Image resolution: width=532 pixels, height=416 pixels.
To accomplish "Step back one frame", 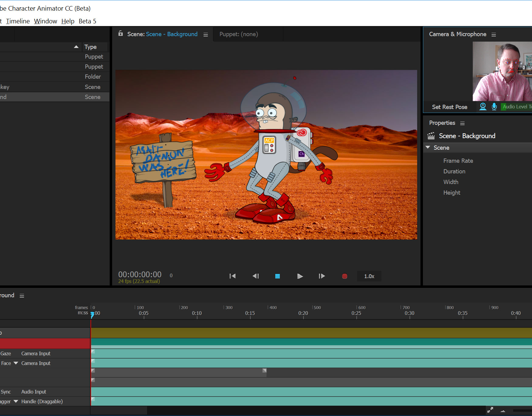I will tap(256, 276).
